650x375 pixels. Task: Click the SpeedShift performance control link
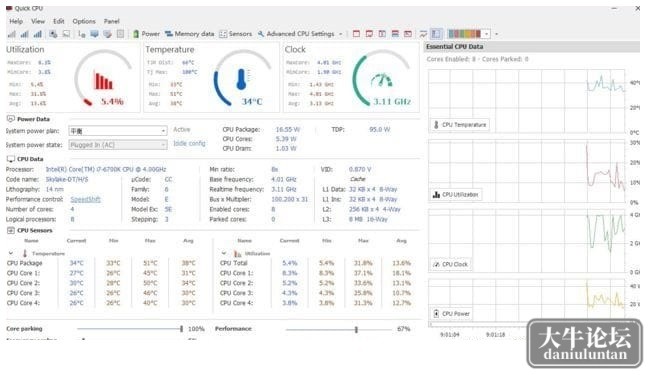tap(85, 199)
